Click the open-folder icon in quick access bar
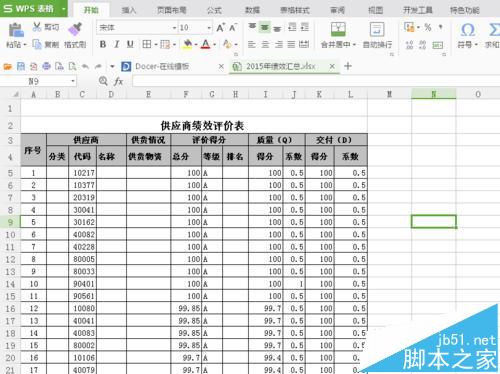The width and height of the screenshot is (500, 374). 8,67
